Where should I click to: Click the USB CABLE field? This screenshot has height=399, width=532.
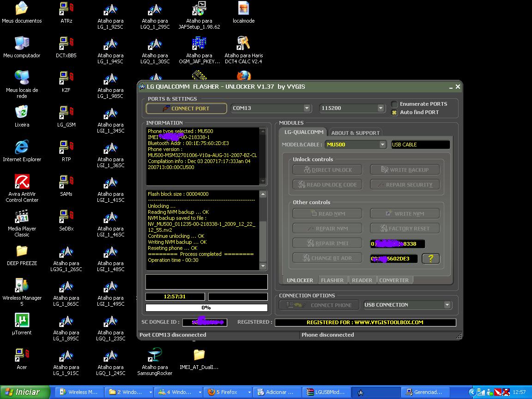coord(420,145)
